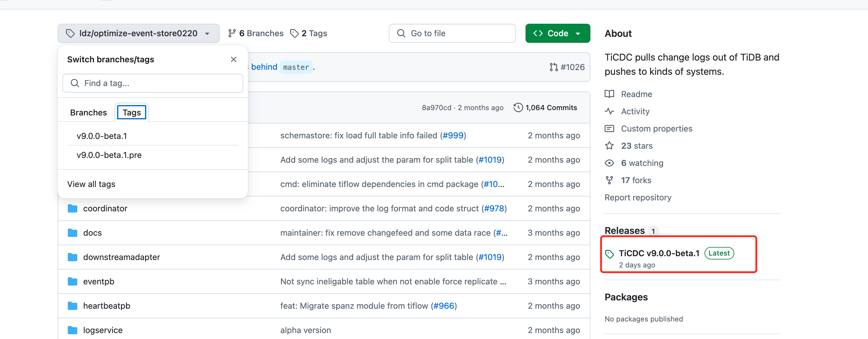Click the book icon beside Readme
Viewport: 868px width, 339px height.
(609, 94)
